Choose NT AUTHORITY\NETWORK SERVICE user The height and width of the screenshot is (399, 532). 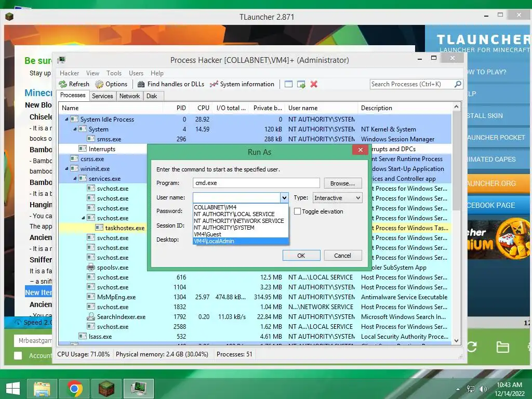click(x=241, y=221)
